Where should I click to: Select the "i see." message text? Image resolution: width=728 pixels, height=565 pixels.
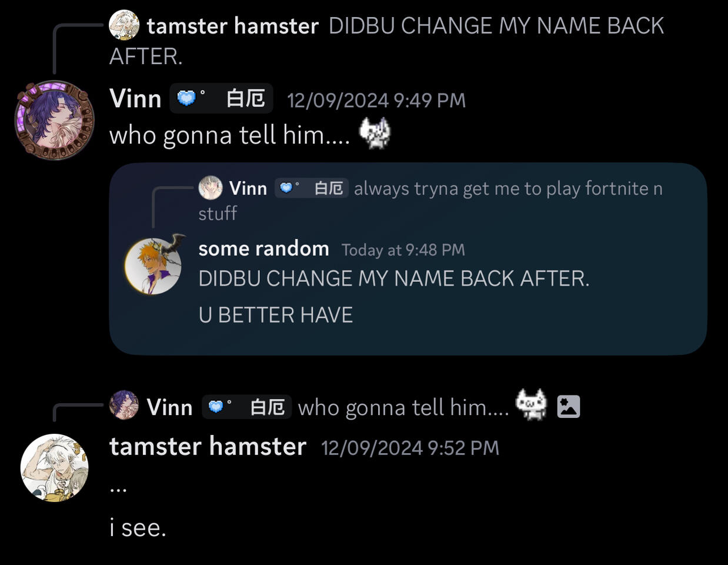point(138,527)
